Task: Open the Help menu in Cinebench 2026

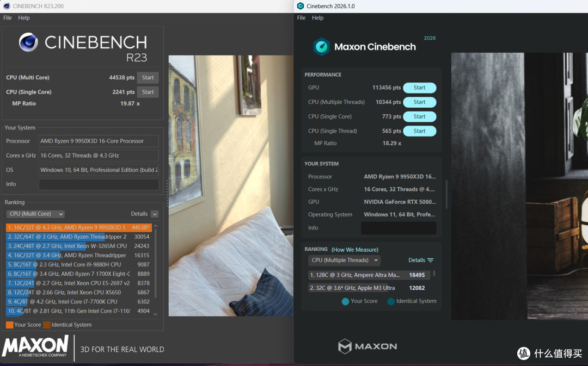Action: pyautogui.click(x=317, y=17)
